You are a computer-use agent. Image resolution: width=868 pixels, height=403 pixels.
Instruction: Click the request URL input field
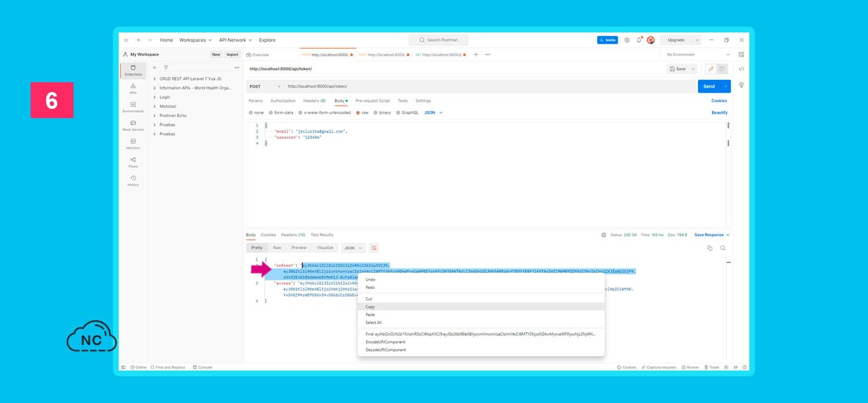tap(490, 86)
